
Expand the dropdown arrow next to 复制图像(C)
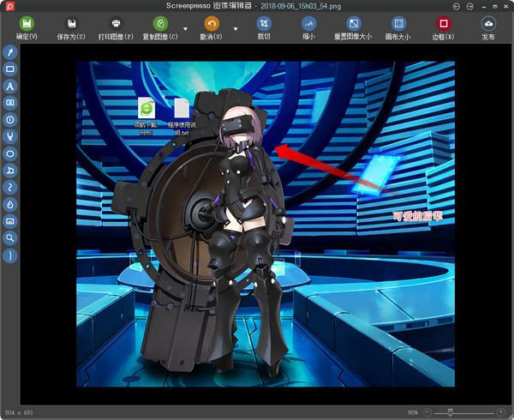pyautogui.click(x=186, y=29)
